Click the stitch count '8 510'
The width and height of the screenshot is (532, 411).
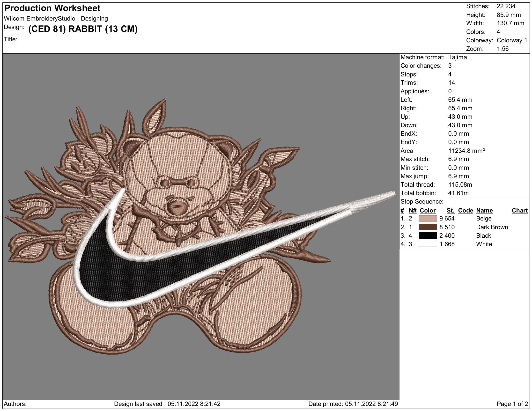[x=447, y=227]
